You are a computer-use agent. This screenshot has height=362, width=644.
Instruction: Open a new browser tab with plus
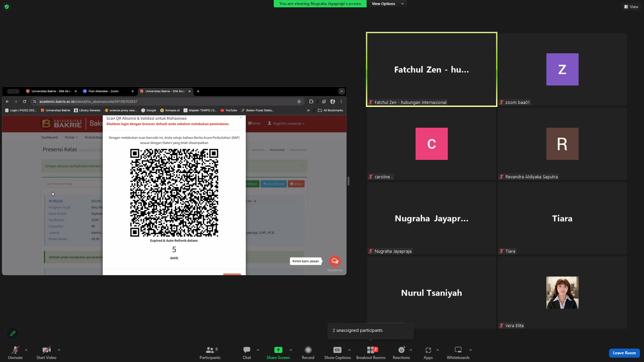tap(198, 91)
